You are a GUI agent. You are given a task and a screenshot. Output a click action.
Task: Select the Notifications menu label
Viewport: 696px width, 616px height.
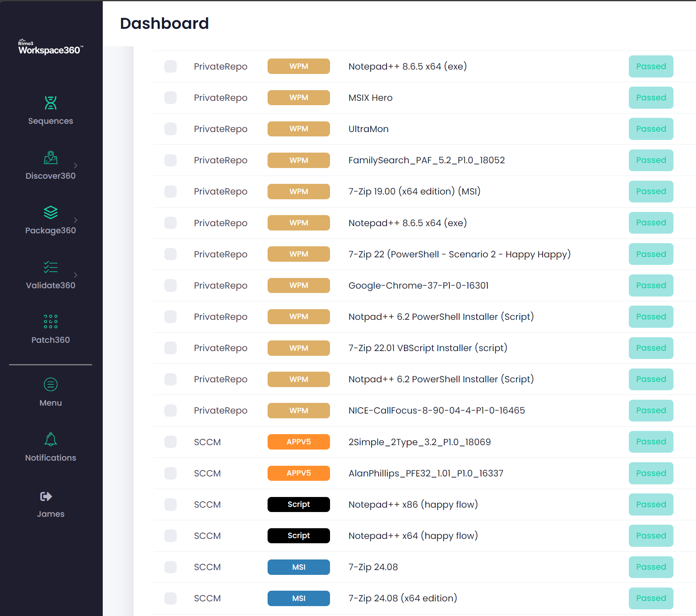[x=51, y=458]
